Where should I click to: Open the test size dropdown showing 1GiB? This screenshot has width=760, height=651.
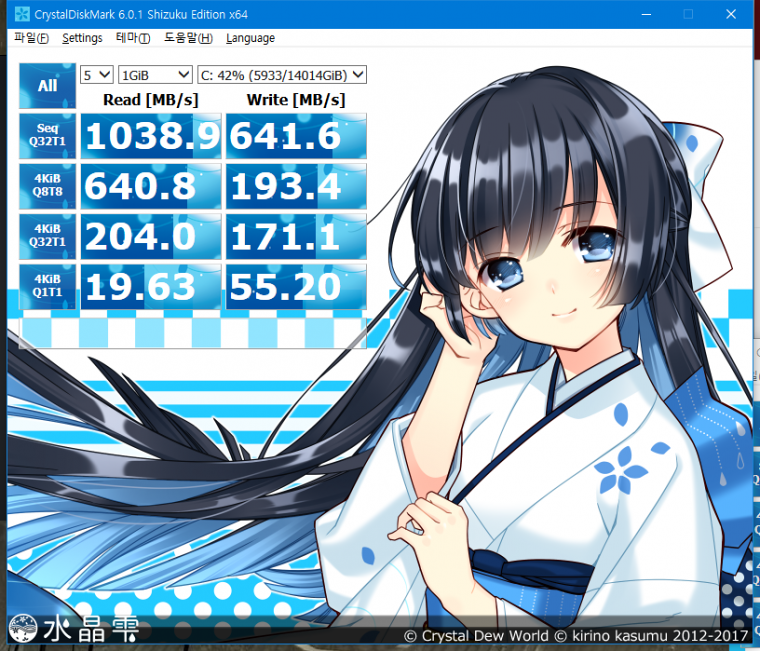pyautogui.click(x=155, y=75)
